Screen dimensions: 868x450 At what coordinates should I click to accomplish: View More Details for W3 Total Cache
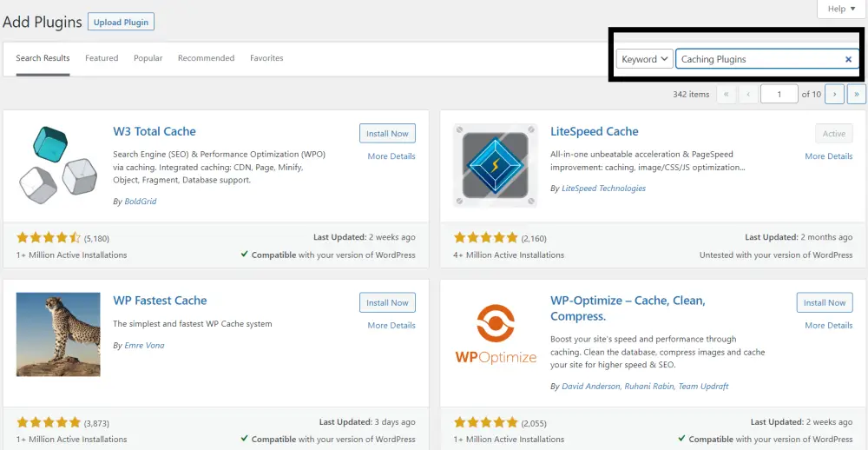pos(391,156)
